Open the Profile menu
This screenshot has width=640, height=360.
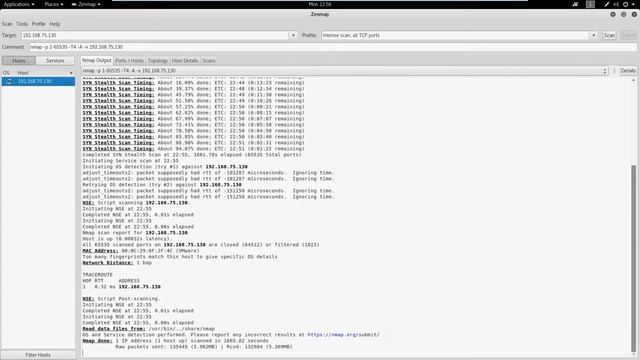pos(39,24)
